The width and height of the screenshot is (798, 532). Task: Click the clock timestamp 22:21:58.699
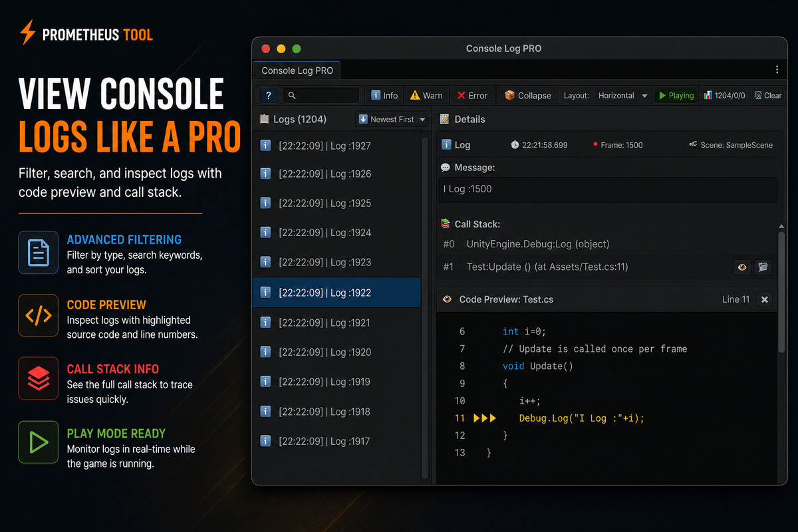[x=539, y=145]
